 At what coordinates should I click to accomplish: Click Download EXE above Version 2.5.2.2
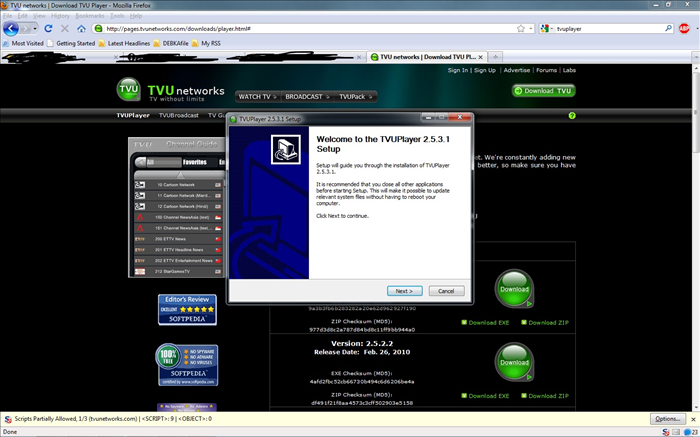(485, 322)
